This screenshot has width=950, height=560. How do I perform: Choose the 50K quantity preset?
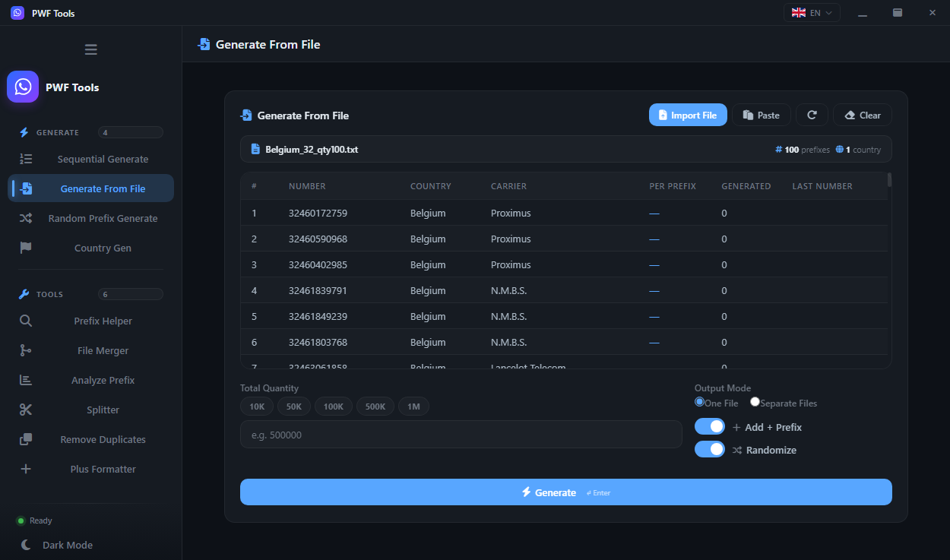click(x=294, y=407)
